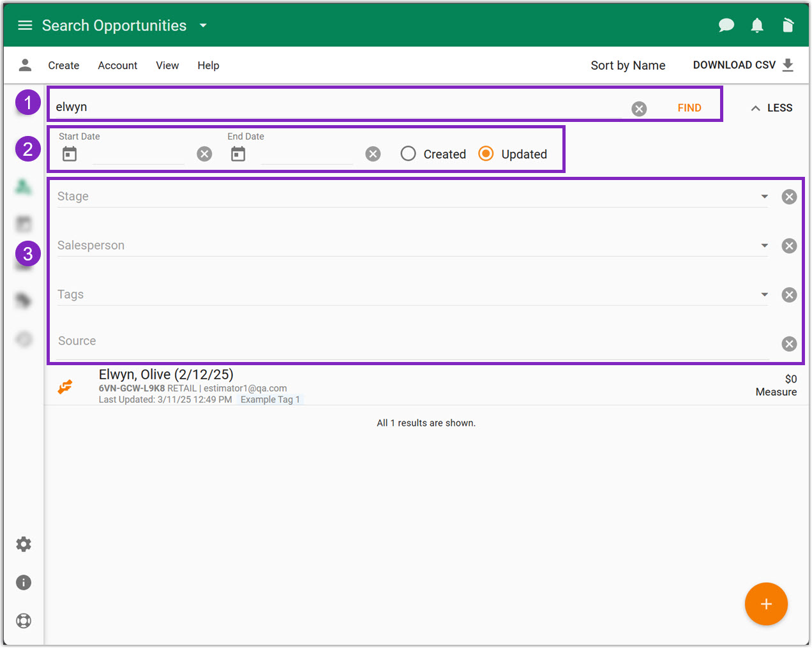Open the chat messages icon

coord(726,26)
